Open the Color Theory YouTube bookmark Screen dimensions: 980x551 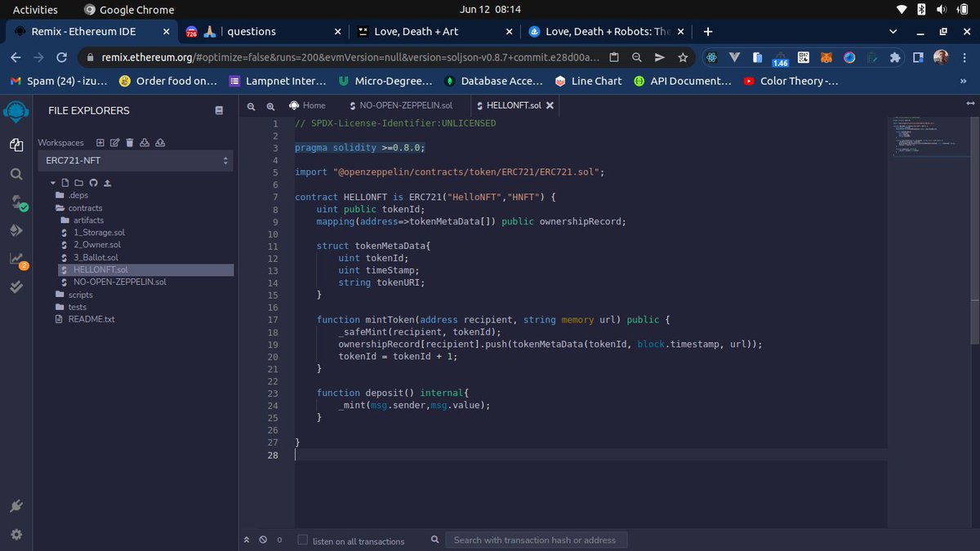point(791,81)
